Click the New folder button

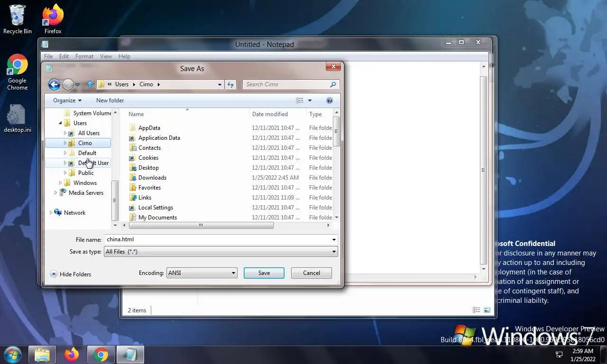point(110,100)
